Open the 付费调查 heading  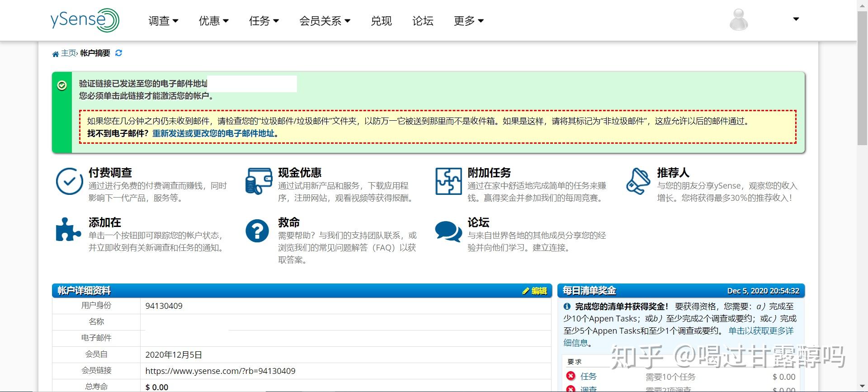110,173
